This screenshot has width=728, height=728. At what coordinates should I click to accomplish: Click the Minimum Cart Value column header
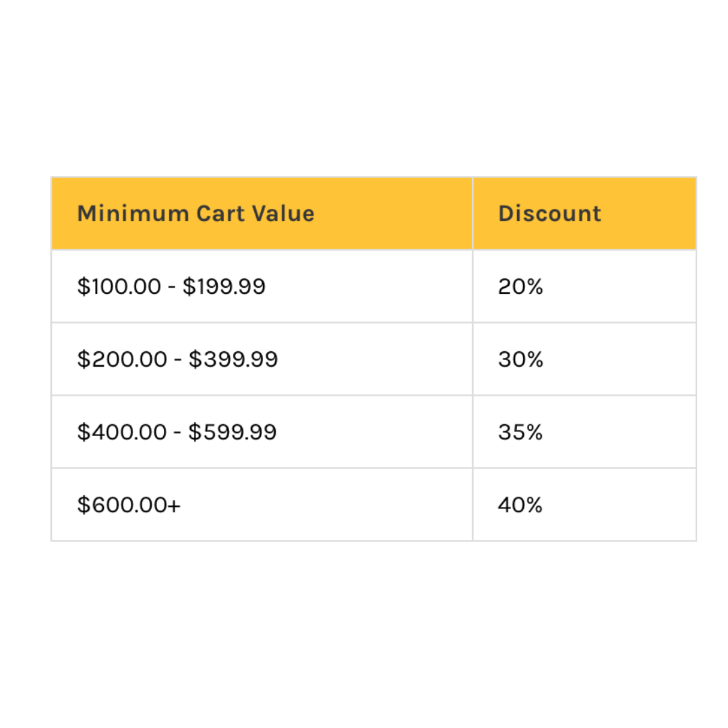195,214
